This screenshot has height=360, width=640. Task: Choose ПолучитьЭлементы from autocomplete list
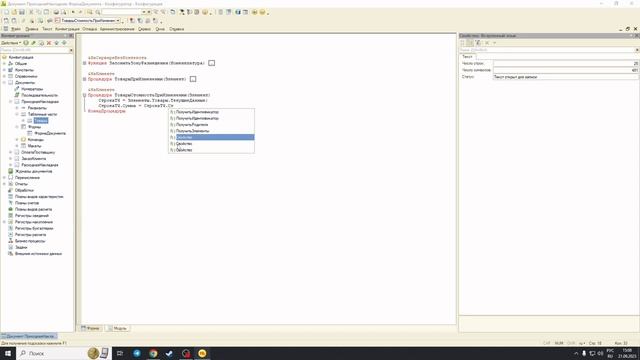211,131
